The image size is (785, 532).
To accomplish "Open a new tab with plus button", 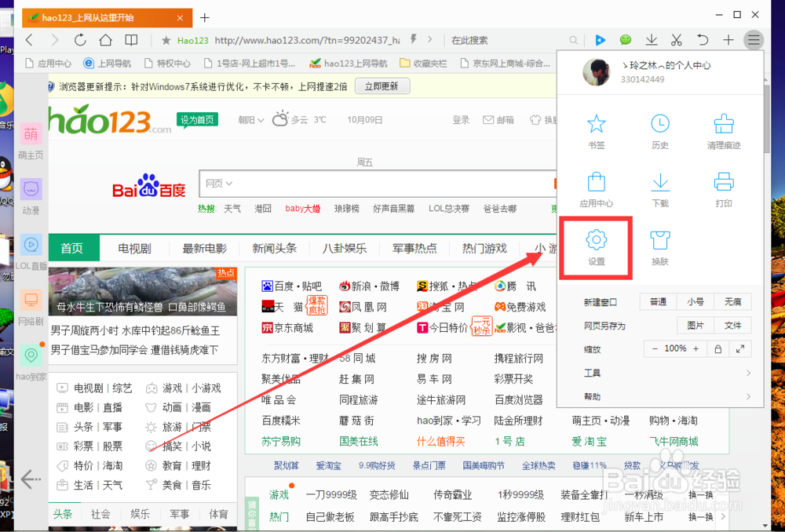I will 205,18.
